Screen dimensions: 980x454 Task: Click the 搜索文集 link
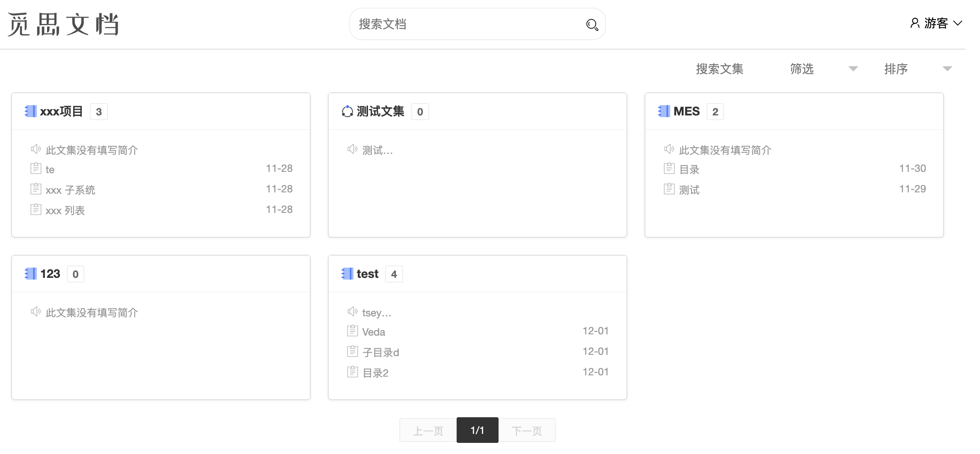719,69
